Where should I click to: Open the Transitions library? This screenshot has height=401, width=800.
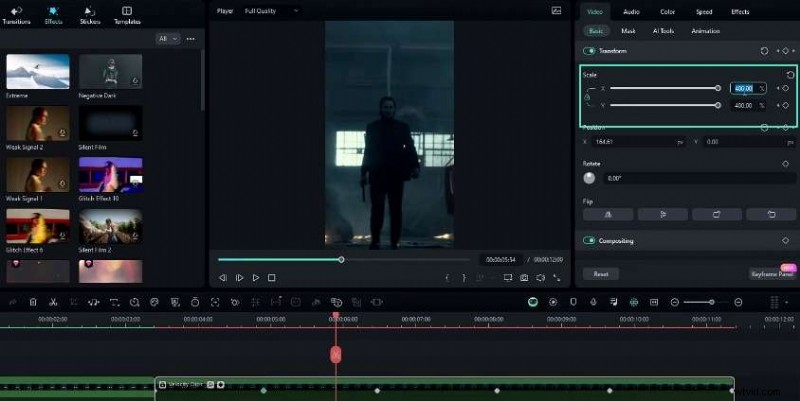click(x=16, y=15)
